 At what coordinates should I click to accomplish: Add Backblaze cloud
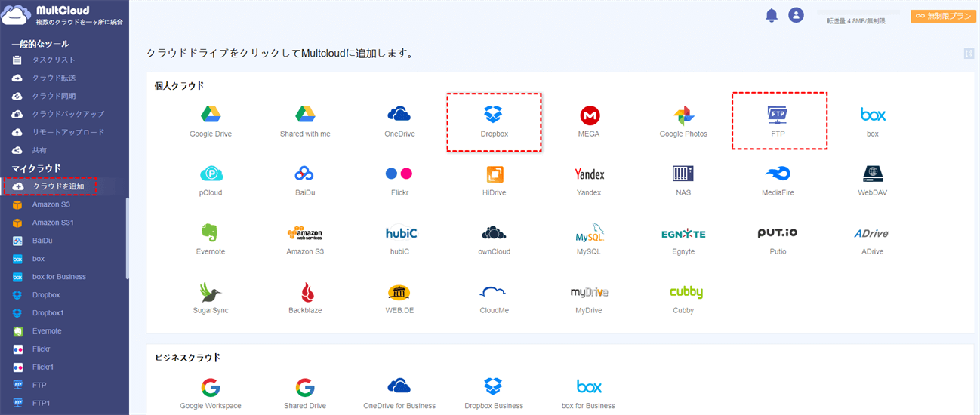point(305,298)
